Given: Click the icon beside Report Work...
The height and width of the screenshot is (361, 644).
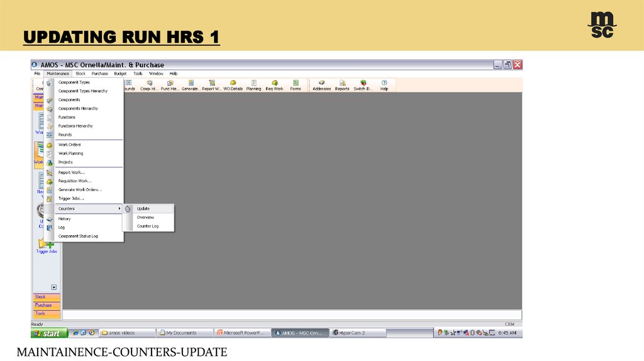Looking at the screenshot, I should [49, 173].
